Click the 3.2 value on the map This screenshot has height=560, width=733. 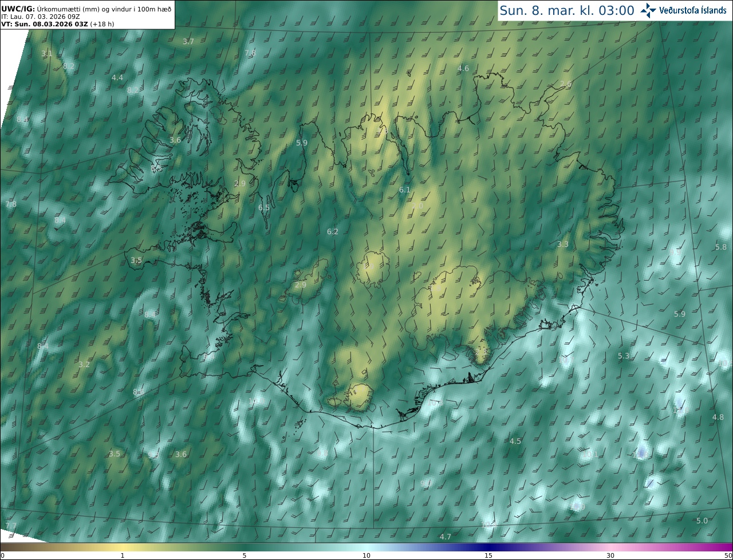click(x=84, y=364)
